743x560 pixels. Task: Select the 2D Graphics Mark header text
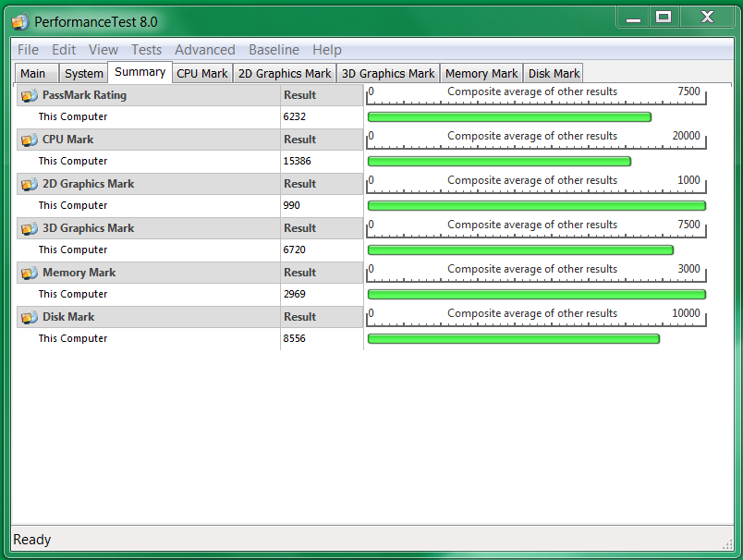click(x=88, y=184)
